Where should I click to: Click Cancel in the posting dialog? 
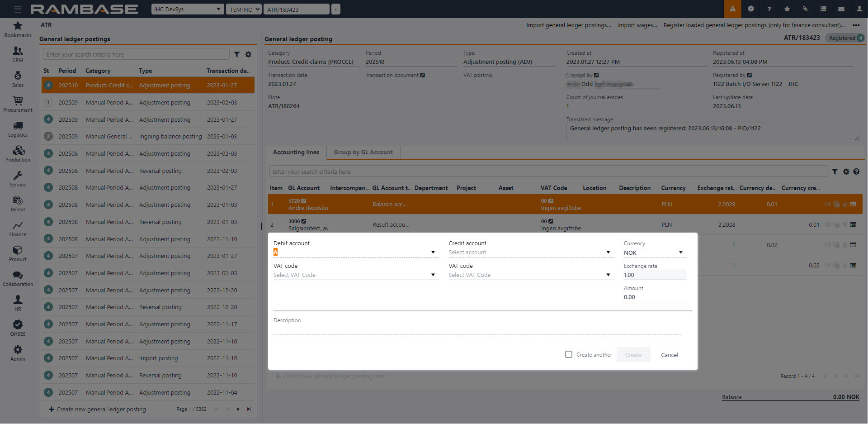pyautogui.click(x=669, y=355)
